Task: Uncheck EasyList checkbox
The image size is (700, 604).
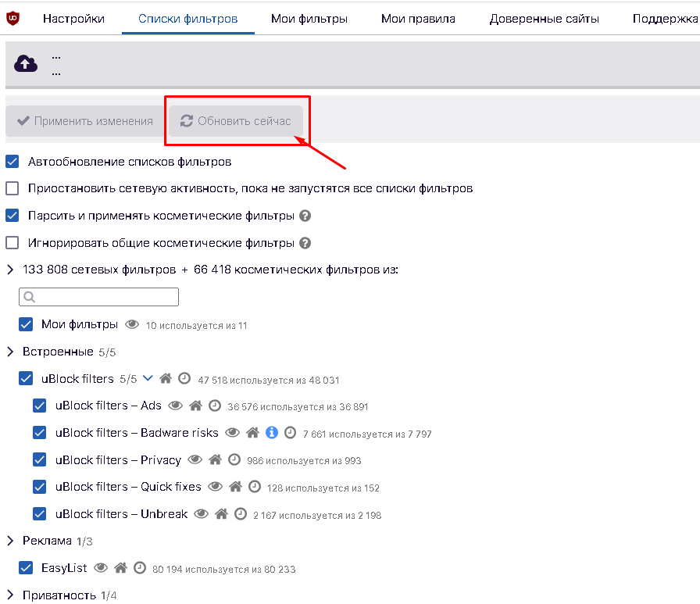Action: [x=26, y=567]
